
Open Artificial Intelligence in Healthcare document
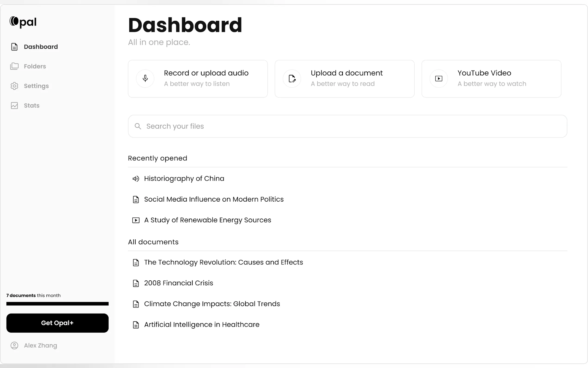tap(201, 325)
